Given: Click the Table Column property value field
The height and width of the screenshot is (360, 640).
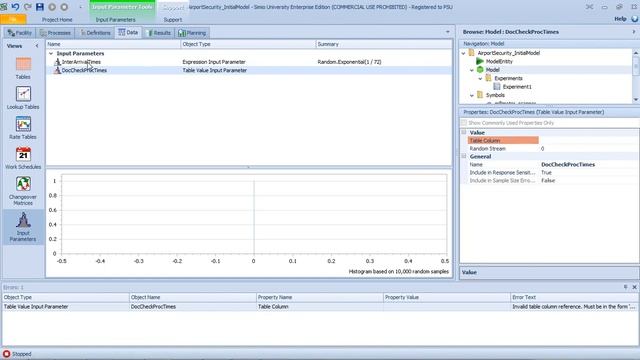Looking at the screenshot, I should point(588,140).
